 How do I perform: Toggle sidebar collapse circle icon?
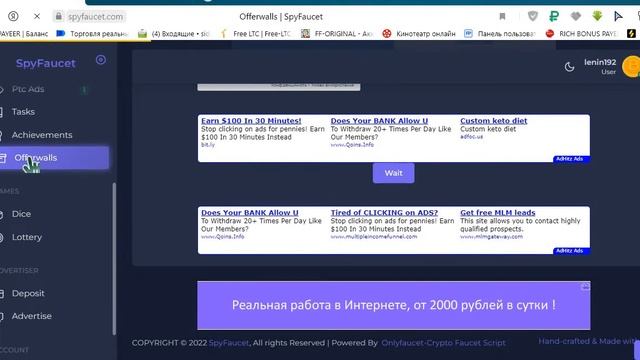click(100, 60)
